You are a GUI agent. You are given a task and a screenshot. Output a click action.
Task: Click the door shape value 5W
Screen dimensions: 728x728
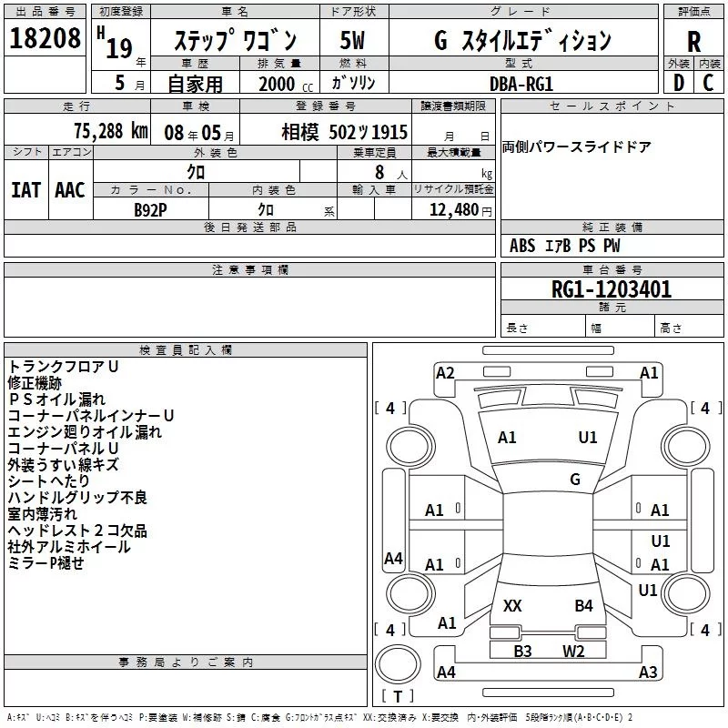click(x=352, y=40)
